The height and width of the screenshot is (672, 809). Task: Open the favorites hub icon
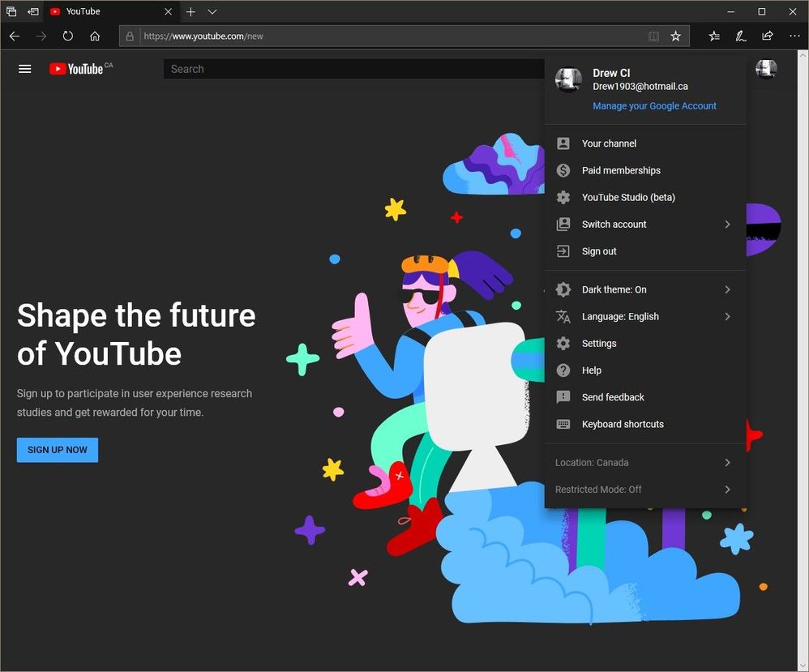pyautogui.click(x=714, y=36)
